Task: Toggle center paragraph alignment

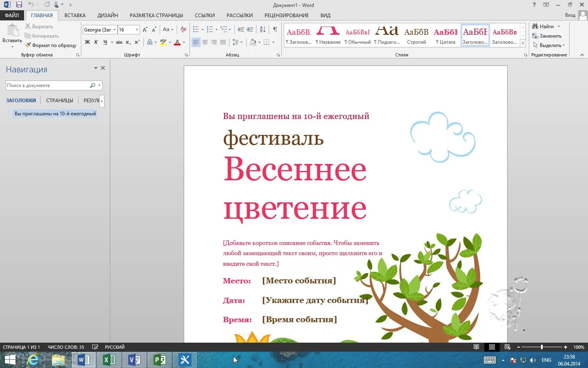Action: pyautogui.click(x=205, y=42)
